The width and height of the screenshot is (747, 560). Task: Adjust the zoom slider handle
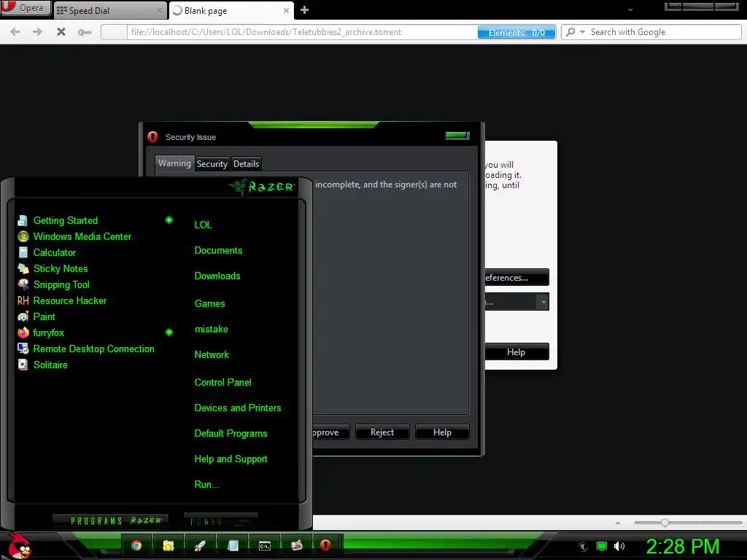[x=665, y=523]
